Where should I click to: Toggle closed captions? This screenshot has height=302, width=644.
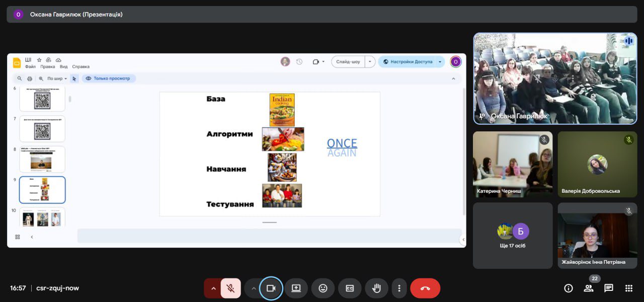click(x=350, y=288)
